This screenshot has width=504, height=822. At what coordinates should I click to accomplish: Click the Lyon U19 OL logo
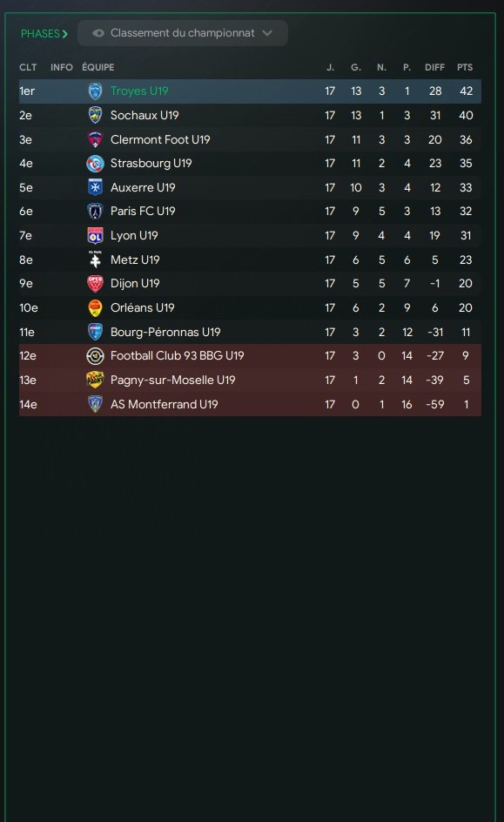pos(95,236)
